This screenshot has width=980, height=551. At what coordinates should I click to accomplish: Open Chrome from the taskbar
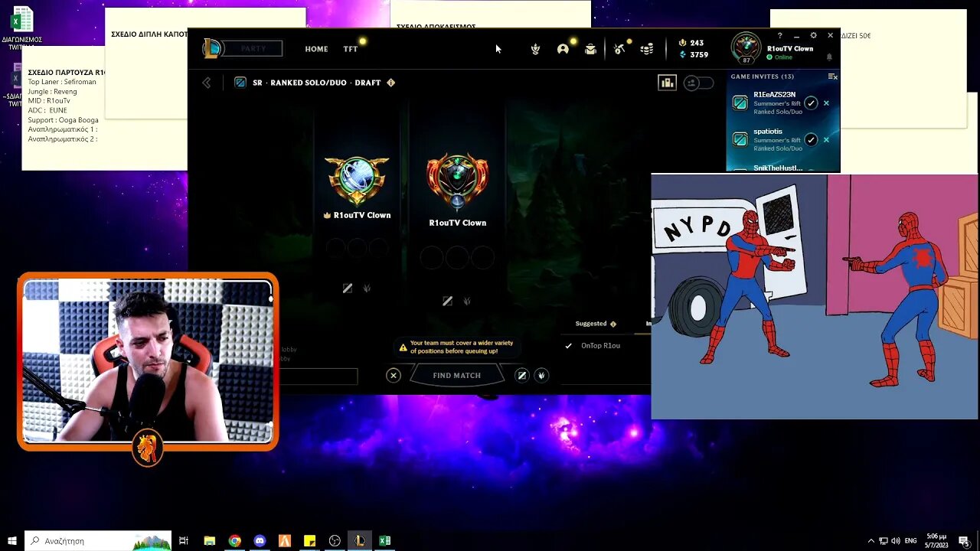point(235,541)
